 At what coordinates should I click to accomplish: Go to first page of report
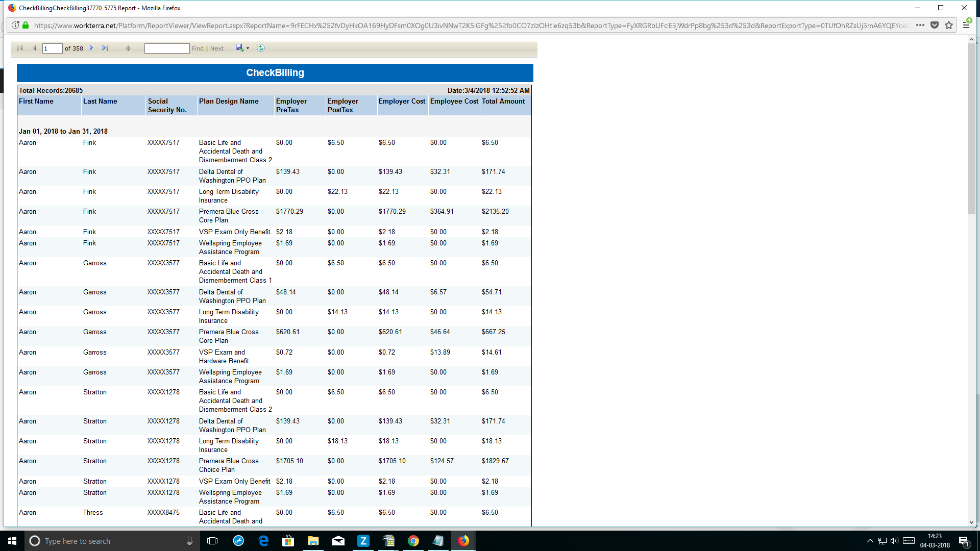20,48
